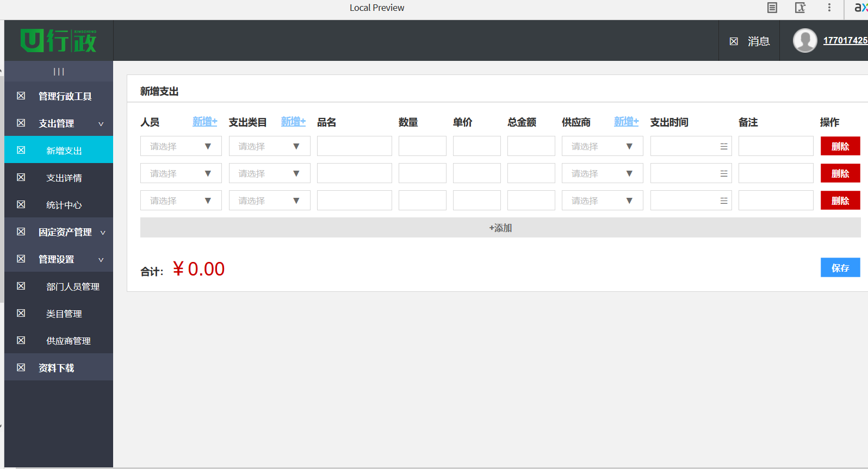Image resolution: width=868 pixels, height=469 pixels.
Task: Open first row 支出类目 dropdown
Action: tap(270, 146)
